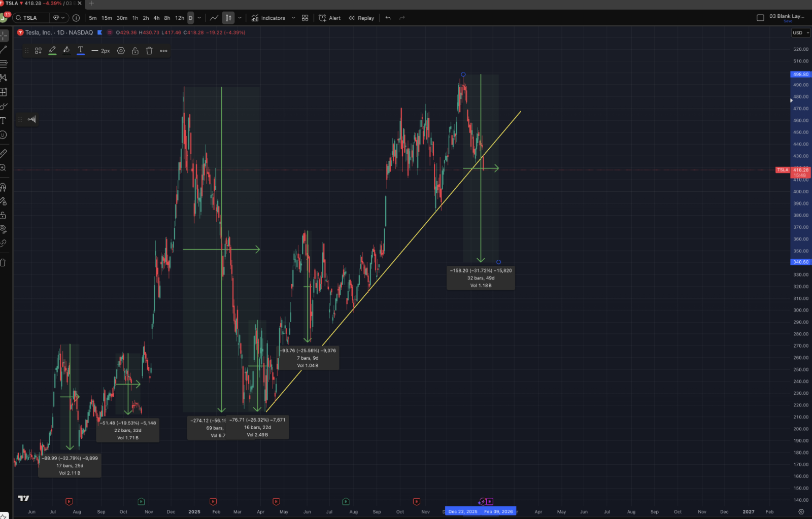The height and width of the screenshot is (519, 812).
Task: Activate the zoom in tool
Action: pos(4,168)
